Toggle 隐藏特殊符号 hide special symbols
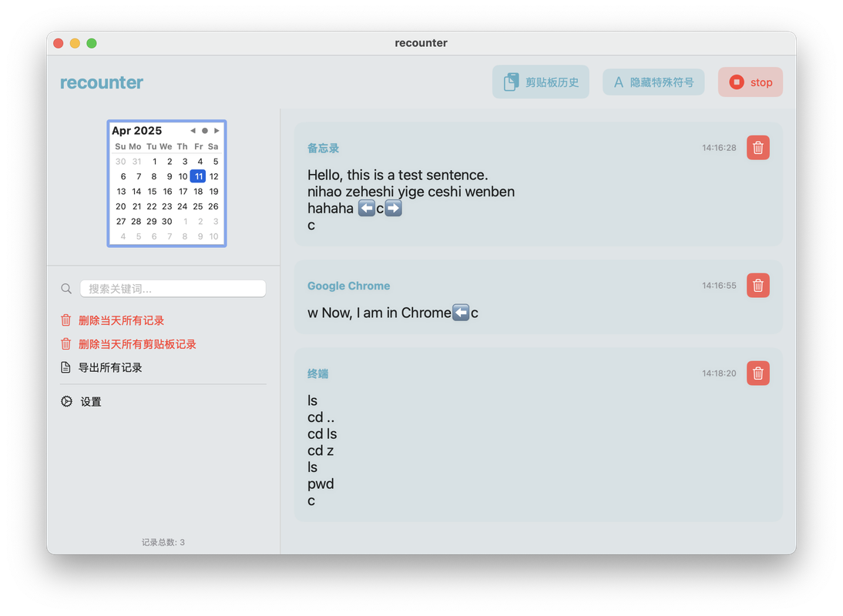 (x=653, y=82)
